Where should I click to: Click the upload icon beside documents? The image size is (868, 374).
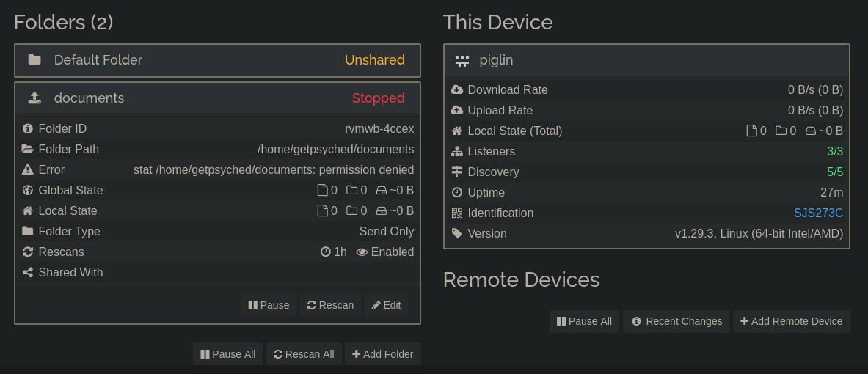34,98
